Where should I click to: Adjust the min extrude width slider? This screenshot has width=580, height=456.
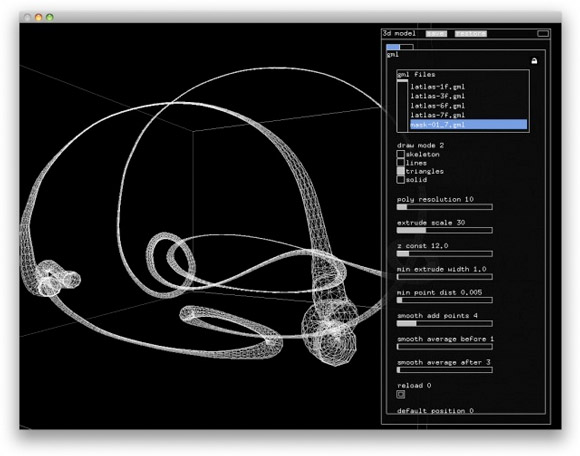445,277
